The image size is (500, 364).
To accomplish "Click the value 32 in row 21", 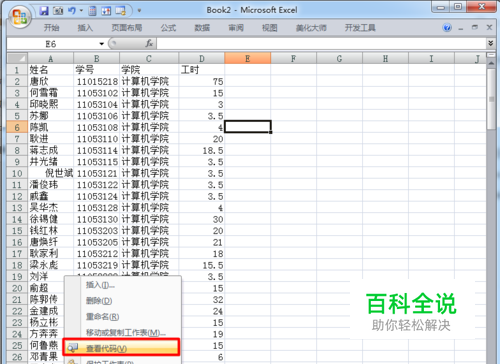I will (x=202, y=299).
